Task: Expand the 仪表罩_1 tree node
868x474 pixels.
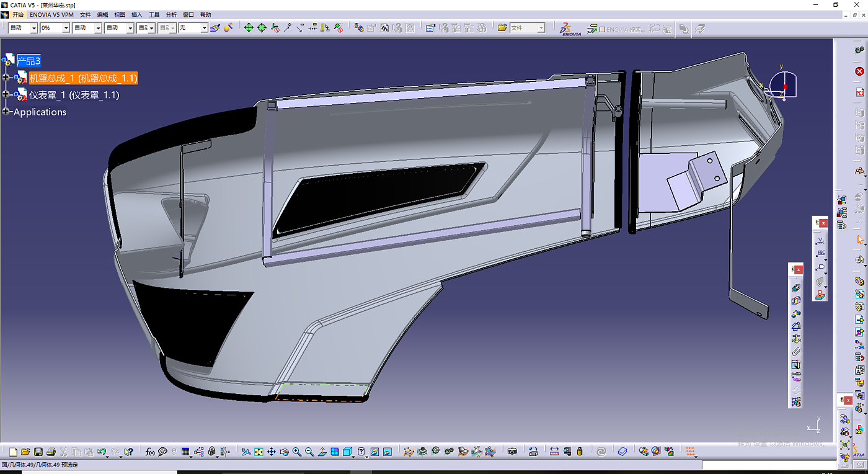Action: point(6,95)
